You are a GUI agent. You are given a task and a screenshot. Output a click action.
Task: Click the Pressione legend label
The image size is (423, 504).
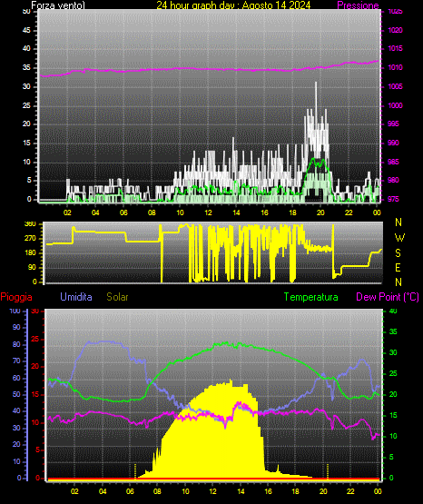pyautogui.click(x=358, y=5)
